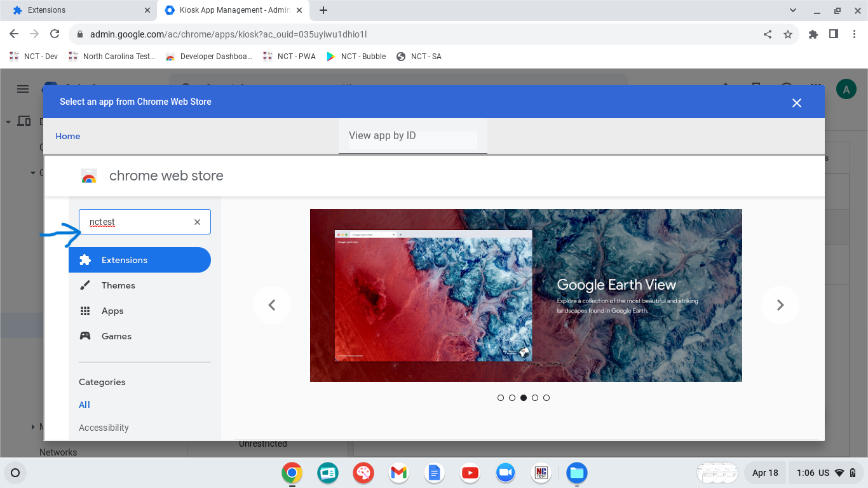This screenshot has width=868, height=488.
Task: Click the browser address bar URL
Action: pyautogui.click(x=228, y=34)
